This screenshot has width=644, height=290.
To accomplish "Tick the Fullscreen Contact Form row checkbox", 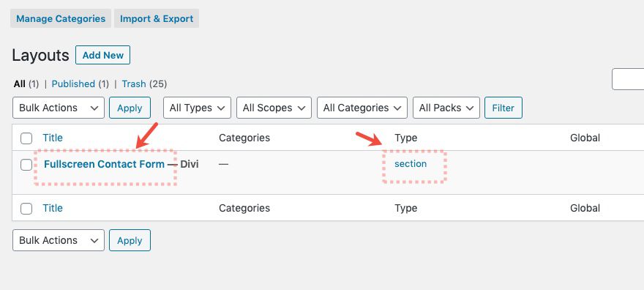I will click(26, 165).
